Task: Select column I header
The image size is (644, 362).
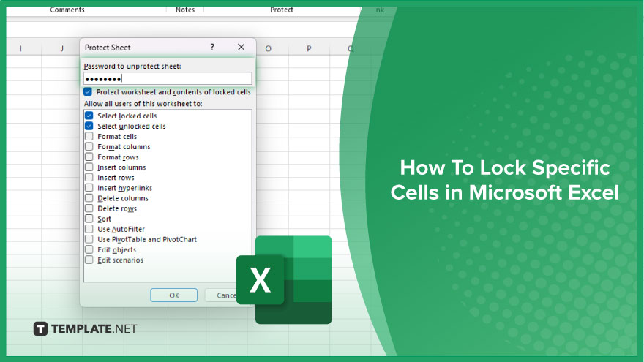Action: (x=20, y=48)
